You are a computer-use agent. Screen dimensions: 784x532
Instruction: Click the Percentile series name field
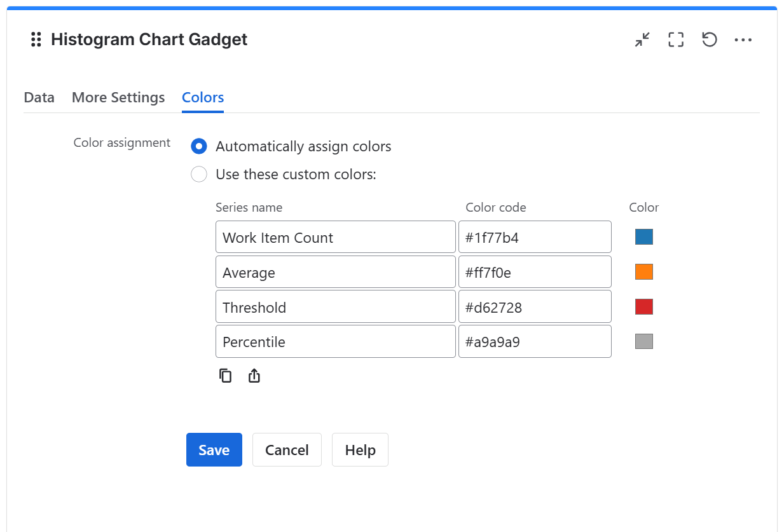pos(335,341)
